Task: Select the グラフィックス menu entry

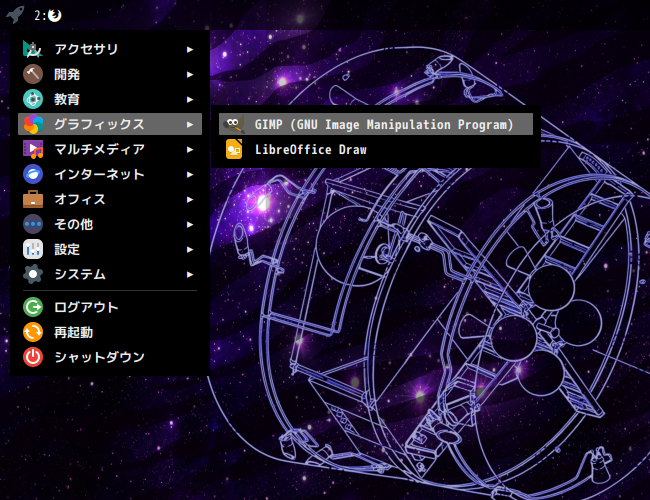Action: [110, 124]
